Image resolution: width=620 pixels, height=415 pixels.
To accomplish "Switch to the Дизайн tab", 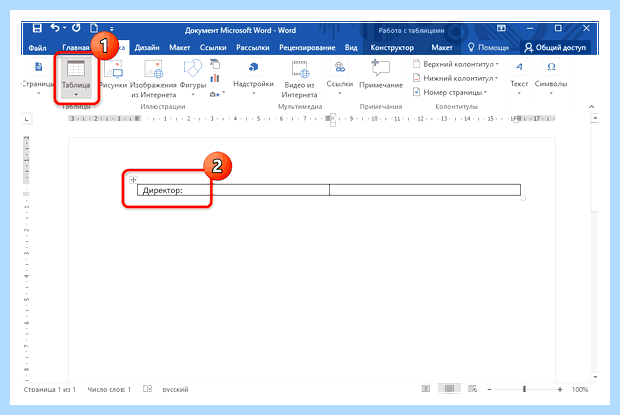I will click(147, 48).
